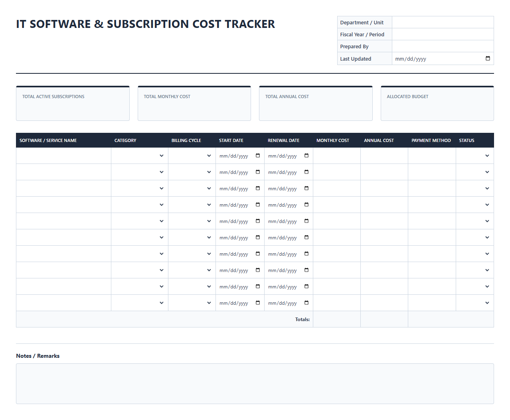Open Start Date calendar icon in seventh row
510x420 pixels.
click(x=258, y=254)
